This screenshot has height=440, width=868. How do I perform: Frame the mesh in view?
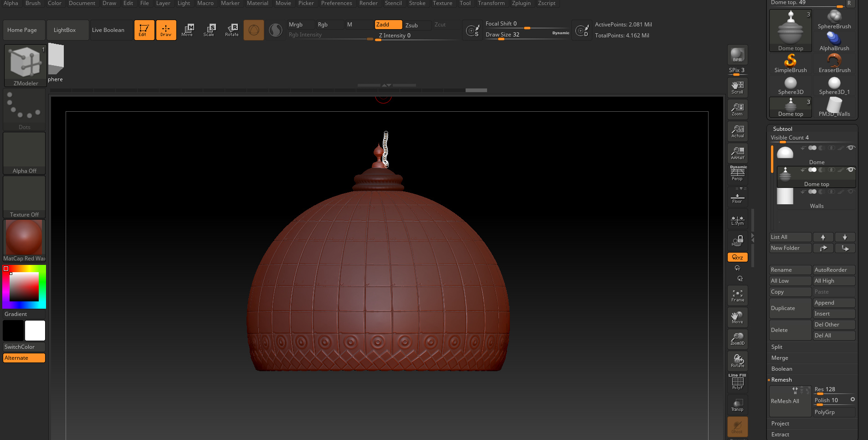click(737, 295)
